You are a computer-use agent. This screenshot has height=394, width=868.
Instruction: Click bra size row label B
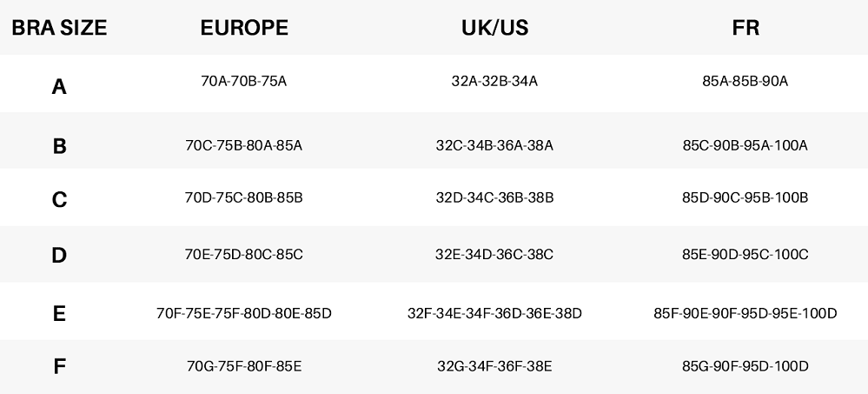tap(59, 146)
